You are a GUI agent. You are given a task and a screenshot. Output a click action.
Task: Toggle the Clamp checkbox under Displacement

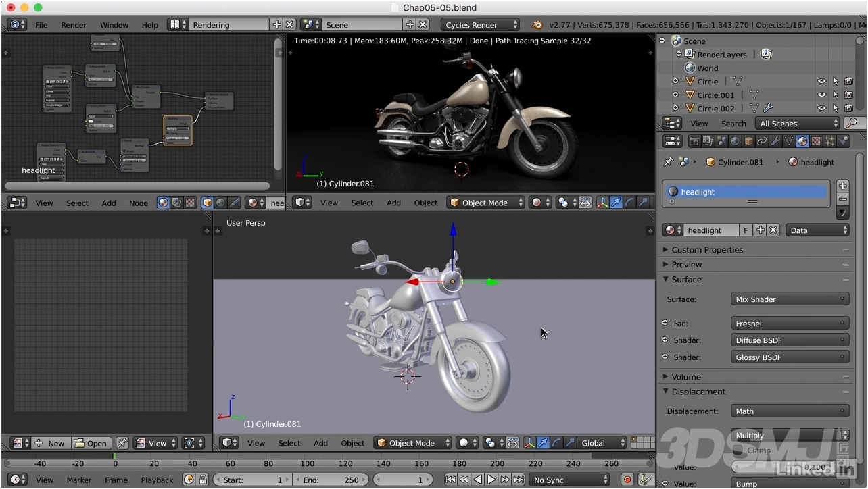tap(738, 451)
